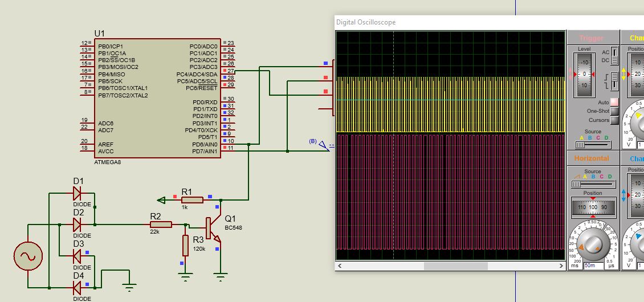Select resistor R1 1k
Screen dimensions: 644x302
[192, 200]
